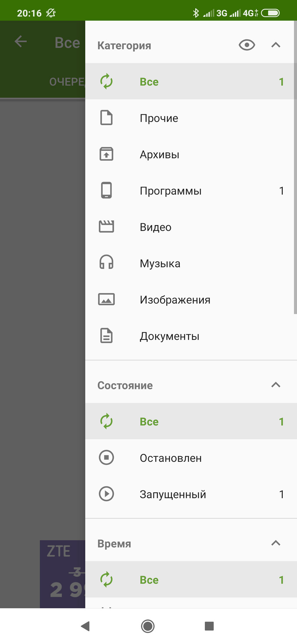Tap the Bluetooth icon in status bar

196,13
